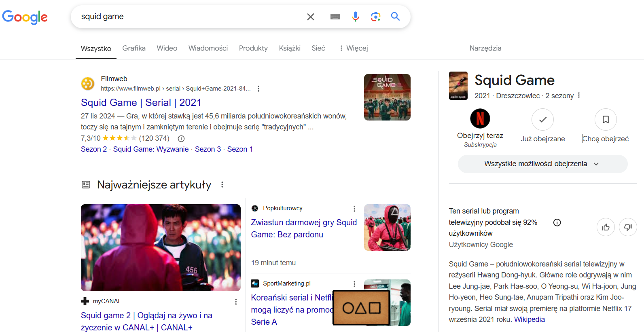This screenshot has height=332, width=644.
Task: Open the Wiadomości tab
Action: click(208, 48)
